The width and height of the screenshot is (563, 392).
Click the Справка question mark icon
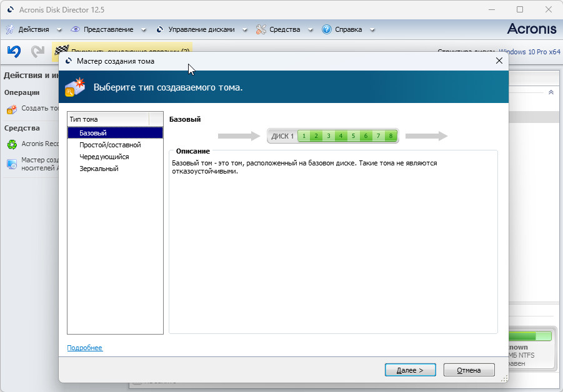(x=326, y=29)
